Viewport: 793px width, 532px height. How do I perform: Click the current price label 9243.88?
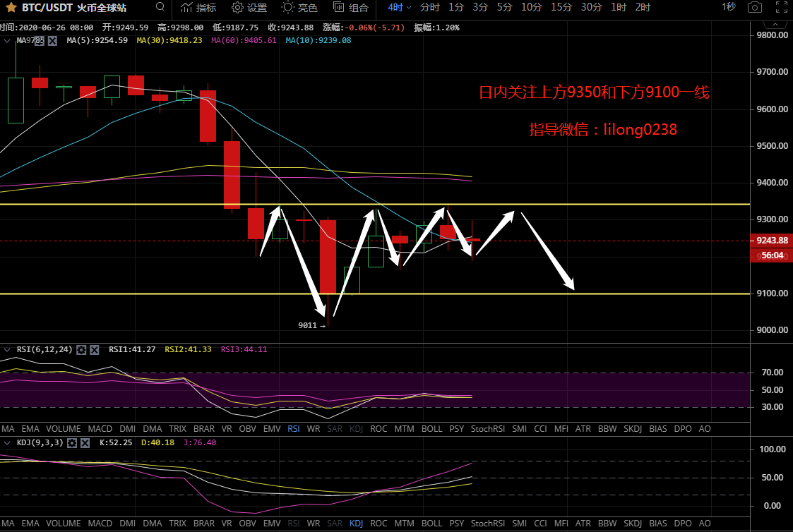(770, 241)
